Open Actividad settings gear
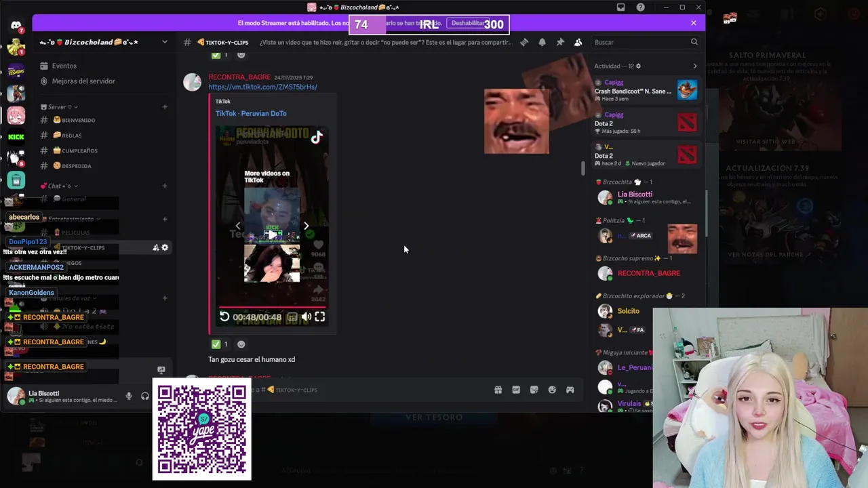Screen dimensions: 868x488 638,66
